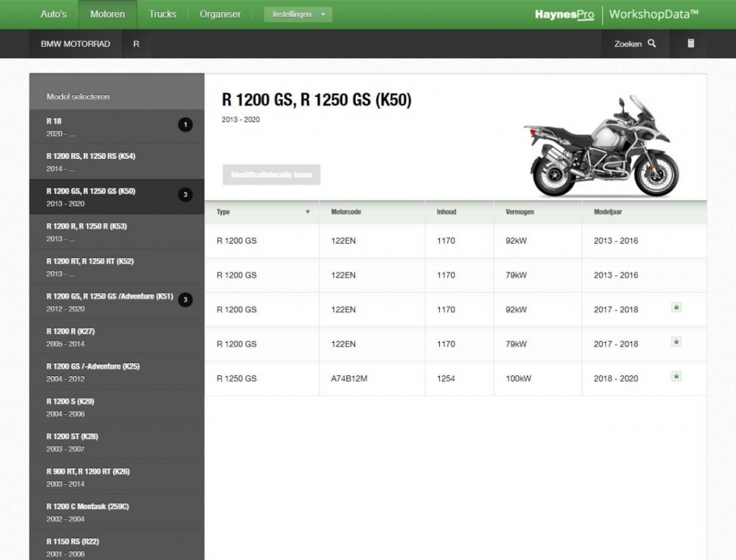Click the BMW MOTORRAD breadcrumb
Viewport: 736px width, 560px height.
(x=75, y=44)
